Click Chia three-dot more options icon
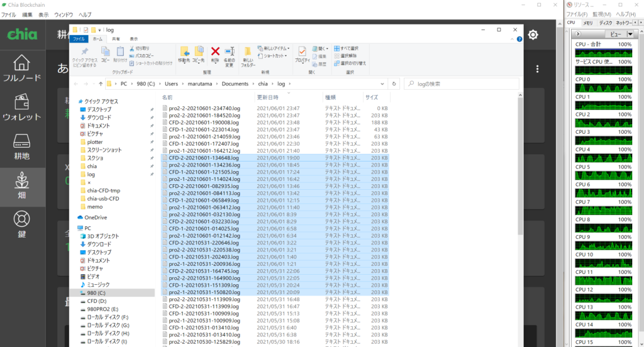This screenshot has height=347, width=644. click(537, 69)
